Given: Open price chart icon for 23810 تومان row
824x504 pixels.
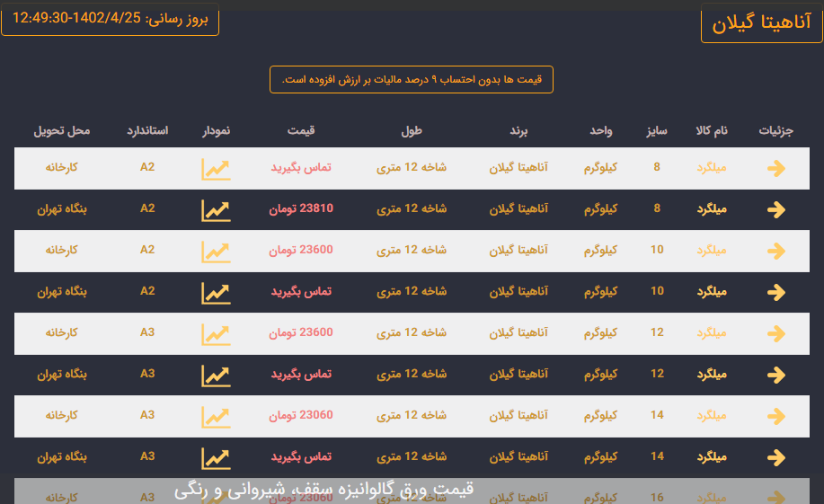Looking at the screenshot, I should 216,209.
